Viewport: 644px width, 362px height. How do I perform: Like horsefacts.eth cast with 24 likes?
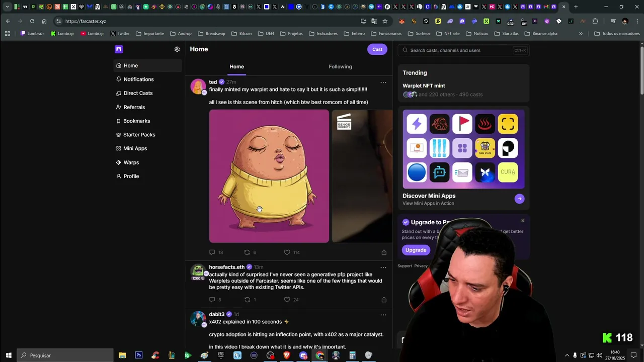287,300
